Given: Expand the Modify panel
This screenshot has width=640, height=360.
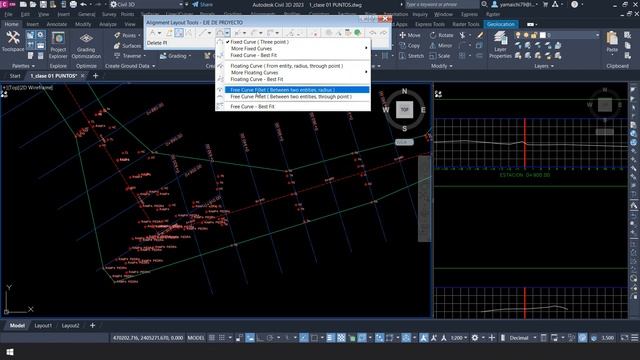Looking at the screenshot, I should pos(441,66).
